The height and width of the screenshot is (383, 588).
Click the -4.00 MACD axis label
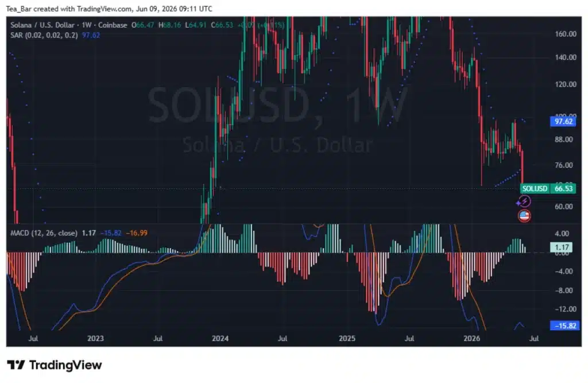[x=564, y=271]
